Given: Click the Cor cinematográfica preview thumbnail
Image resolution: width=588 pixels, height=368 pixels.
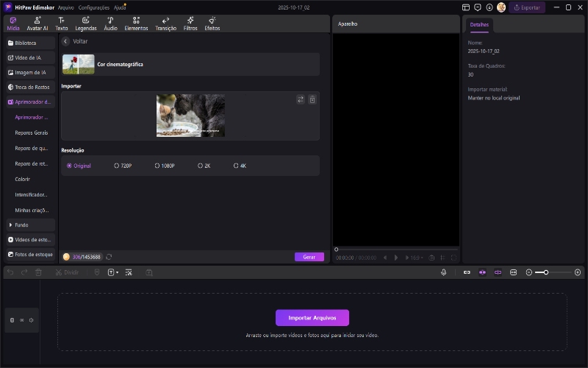Looking at the screenshot, I should [79, 64].
